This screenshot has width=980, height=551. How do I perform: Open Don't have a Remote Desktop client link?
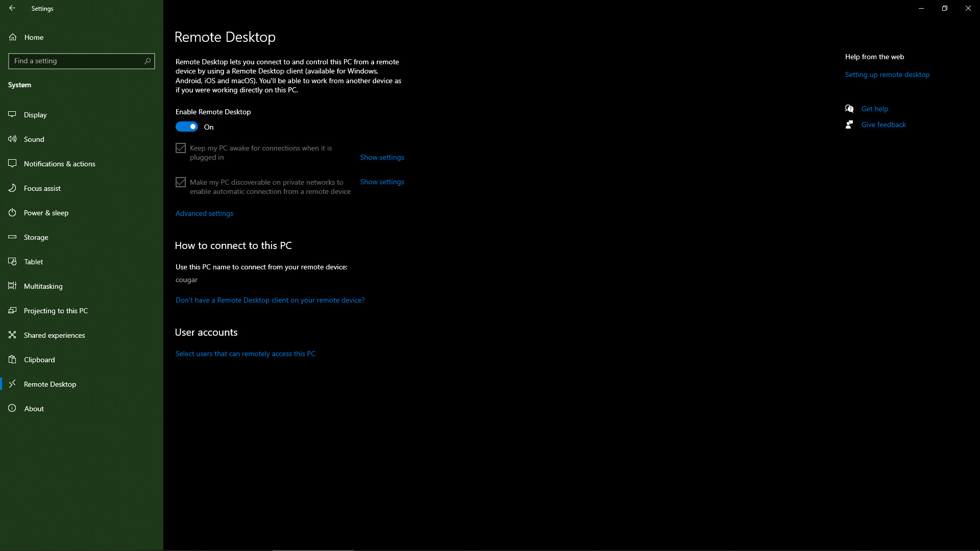pos(270,300)
